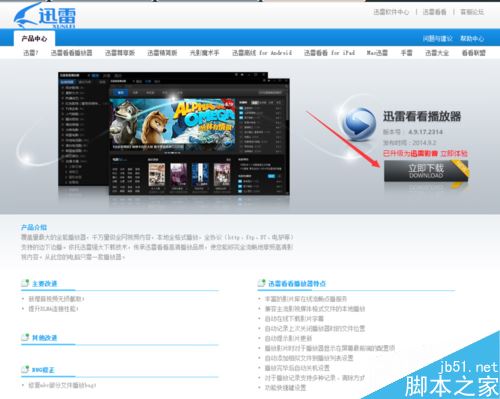
Task: Open 迅雷大全 in the navigation bar
Action: pos(437,53)
